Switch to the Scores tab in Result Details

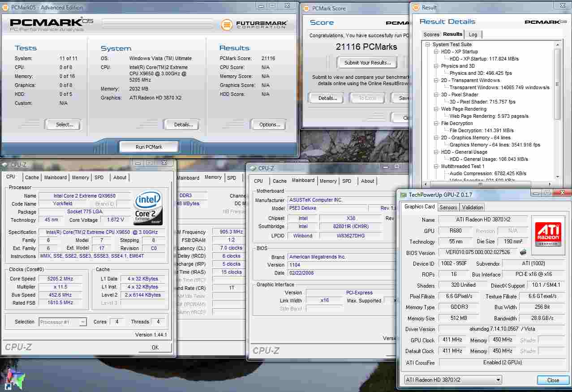tap(431, 34)
